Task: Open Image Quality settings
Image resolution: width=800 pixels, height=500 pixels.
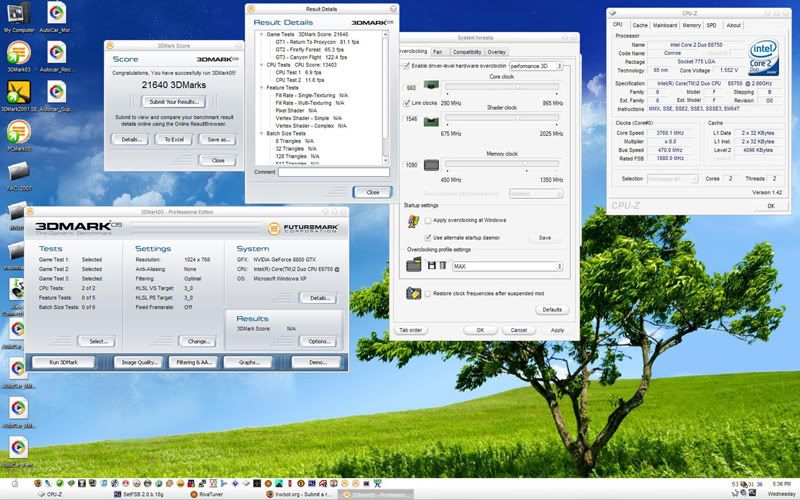Action: pos(138,362)
